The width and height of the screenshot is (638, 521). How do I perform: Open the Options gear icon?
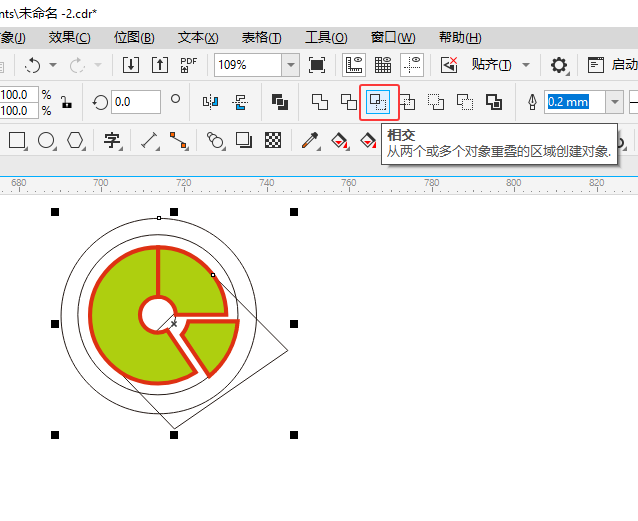click(x=559, y=65)
